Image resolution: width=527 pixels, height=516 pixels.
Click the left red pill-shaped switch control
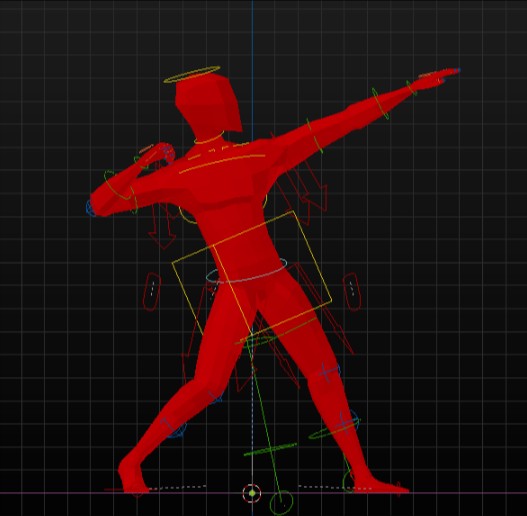pos(152,291)
